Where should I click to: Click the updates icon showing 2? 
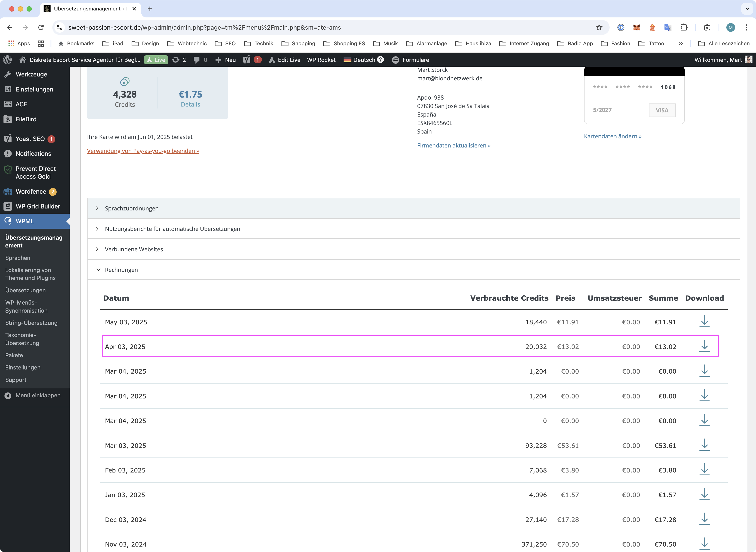(x=179, y=60)
